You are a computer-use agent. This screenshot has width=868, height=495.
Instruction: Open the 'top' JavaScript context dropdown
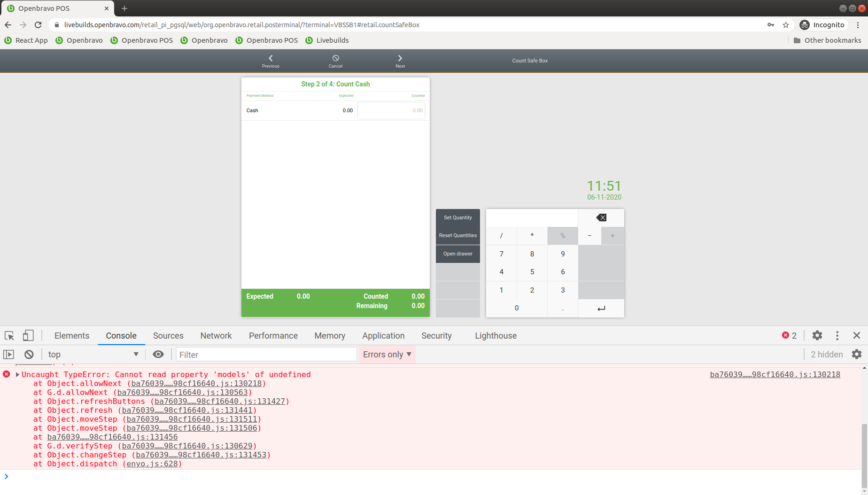click(x=93, y=355)
